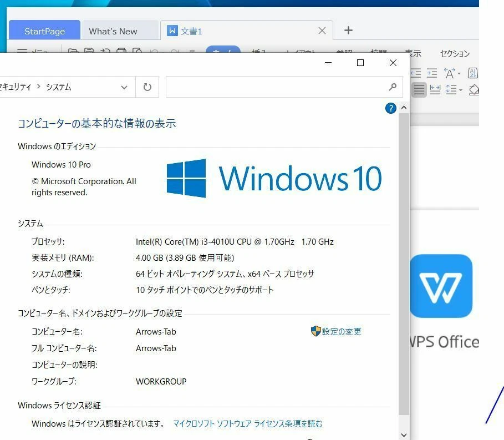Screen dimensions: 504x440
Task: Add a new tab with plus button
Action: pos(348,30)
